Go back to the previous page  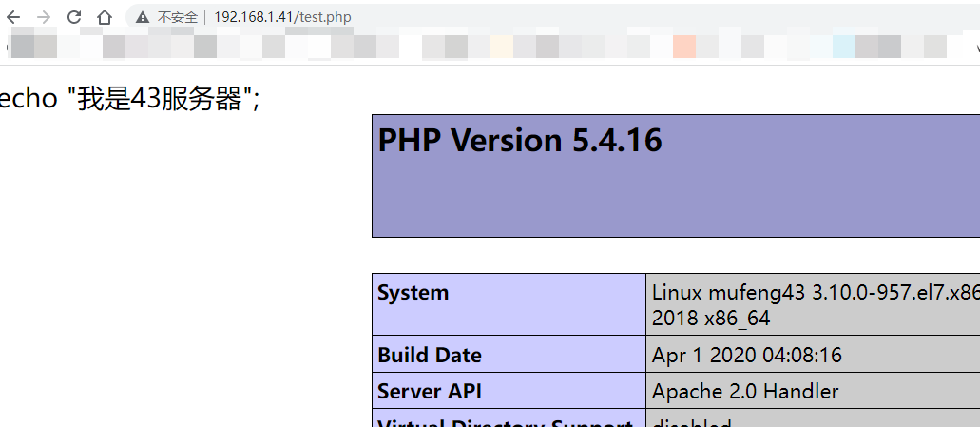click(x=13, y=17)
